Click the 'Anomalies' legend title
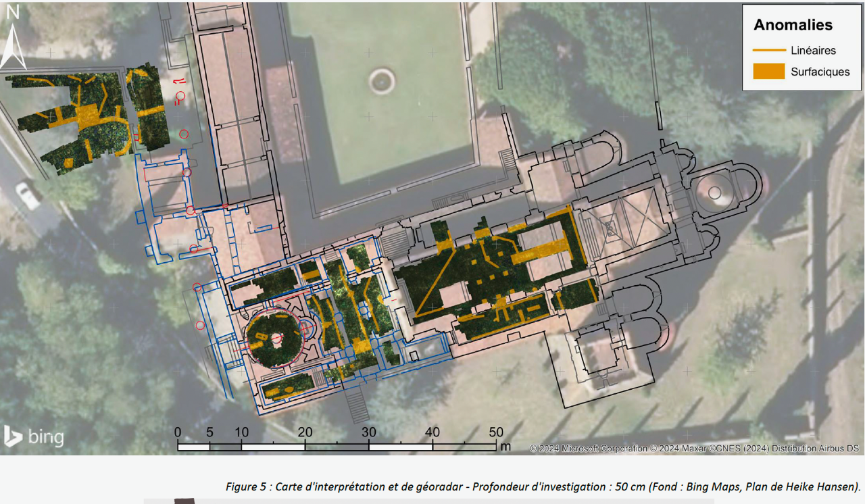865x504 pixels. (x=793, y=26)
